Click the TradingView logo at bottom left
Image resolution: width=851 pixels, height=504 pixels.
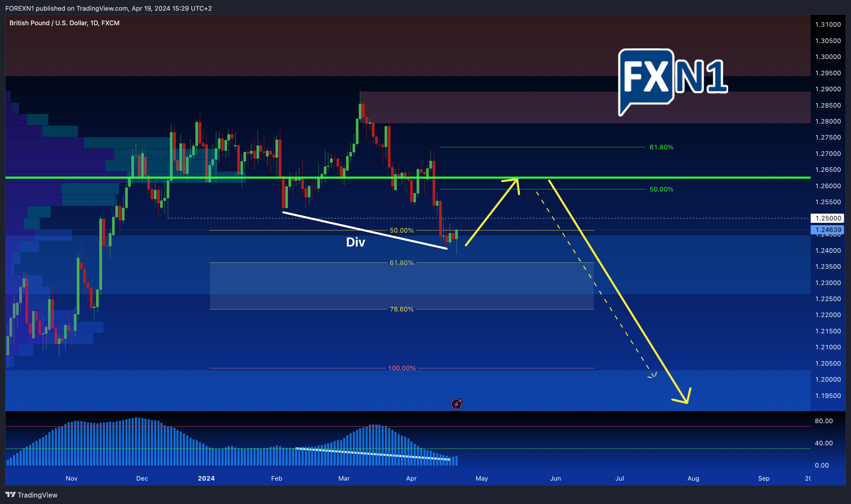31,495
